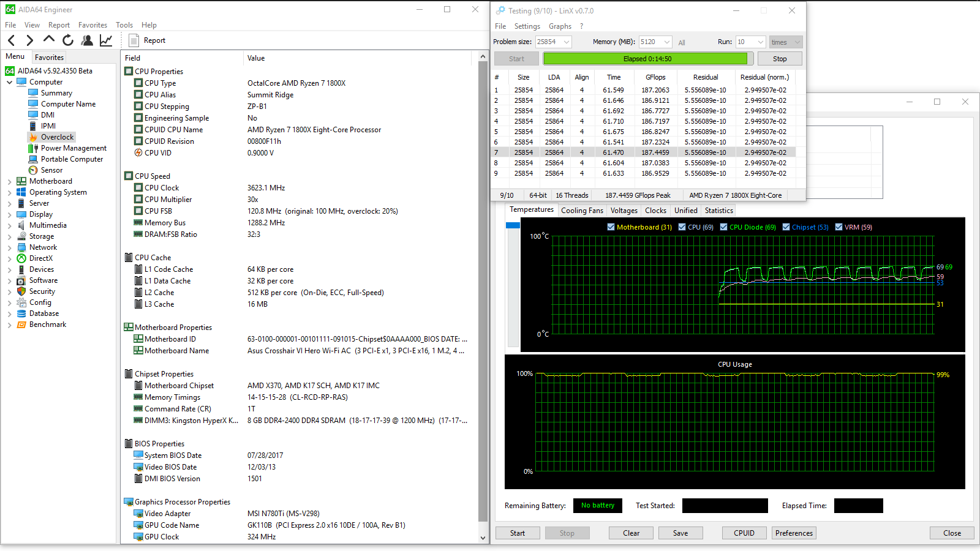Click the DIMM3 Kingston HyperX row icon
Screen dimensions: 980x551
[138, 421]
